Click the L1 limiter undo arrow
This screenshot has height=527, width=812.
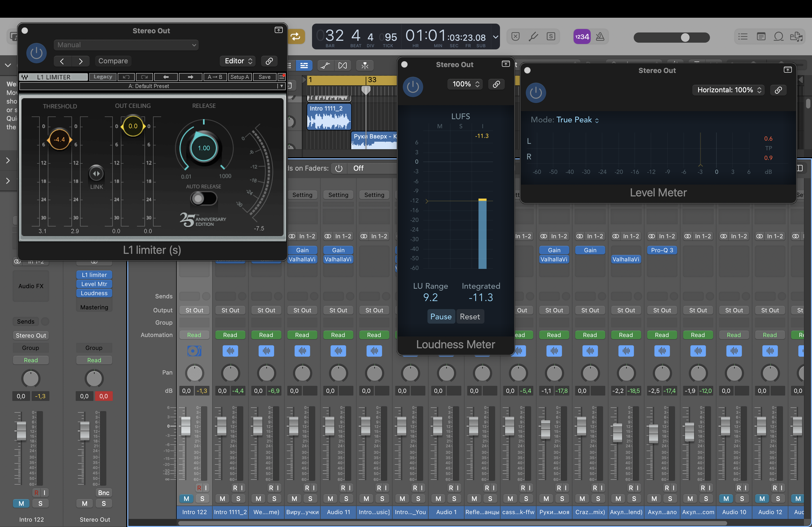pos(126,77)
